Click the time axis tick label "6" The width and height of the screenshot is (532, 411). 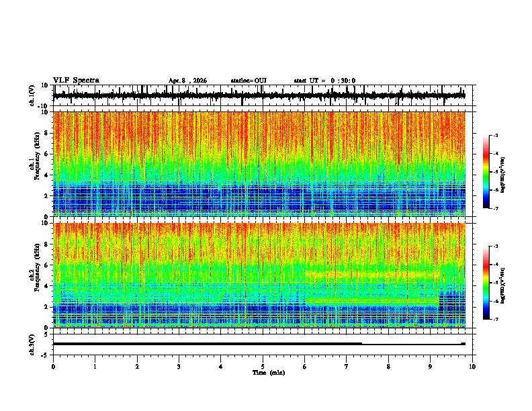[304, 367]
